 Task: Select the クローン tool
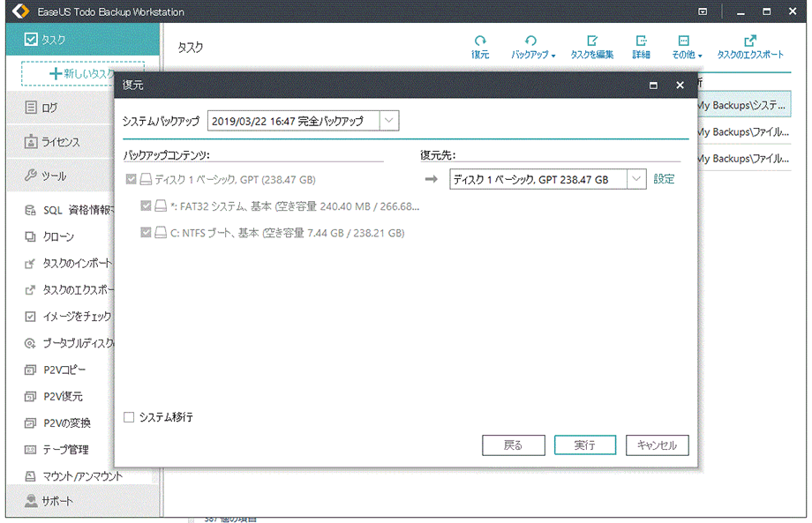[49, 236]
